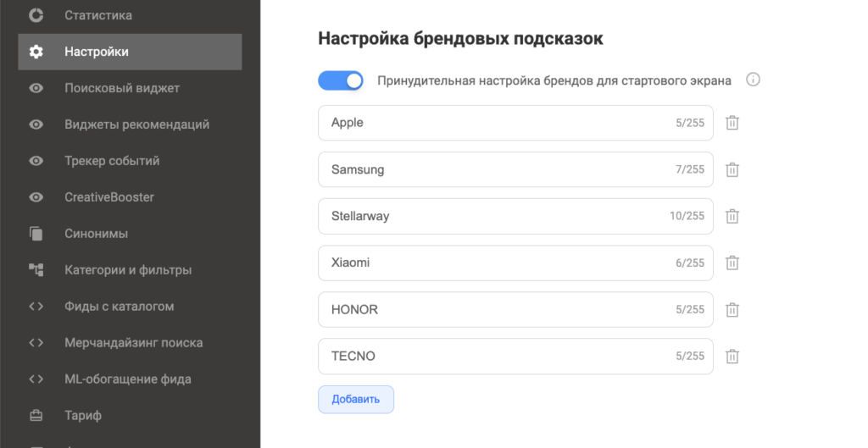Delete the Samsung brand row
The width and height of the screenshot is (868, 448).
(732, 169)
